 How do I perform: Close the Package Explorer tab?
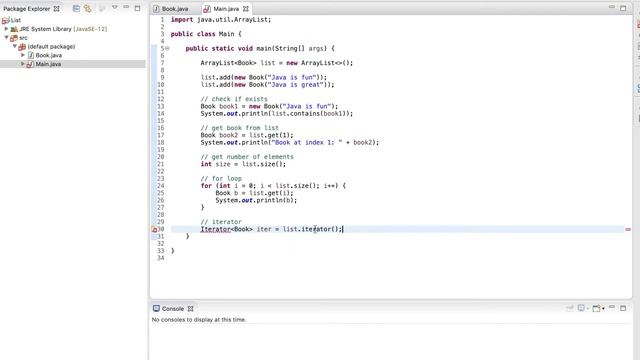coord(57,8)
